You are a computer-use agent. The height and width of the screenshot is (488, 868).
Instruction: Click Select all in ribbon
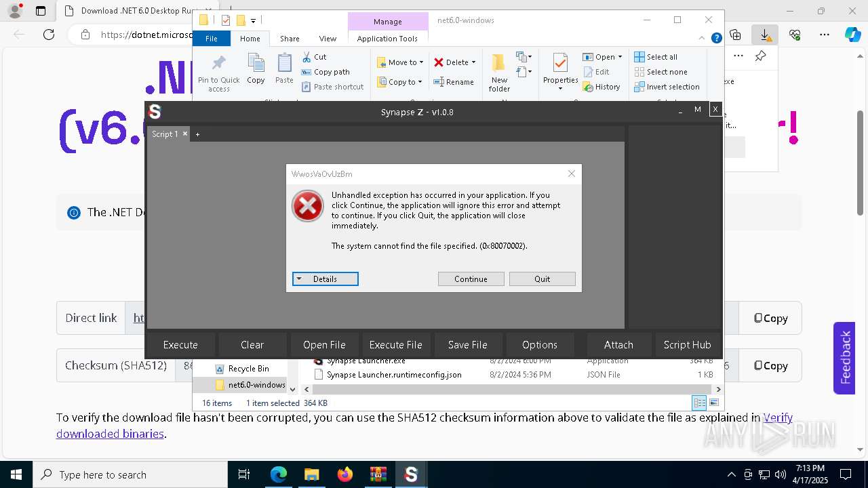click(656, 57)
